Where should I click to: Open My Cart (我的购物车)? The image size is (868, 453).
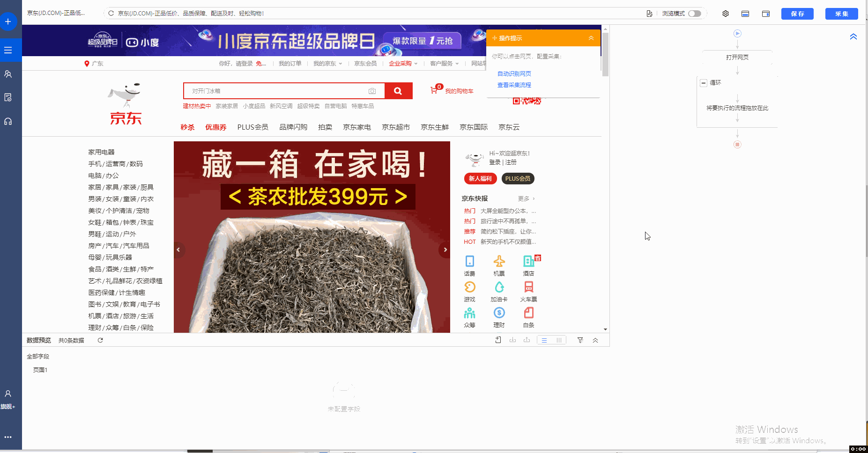point(452,90)
